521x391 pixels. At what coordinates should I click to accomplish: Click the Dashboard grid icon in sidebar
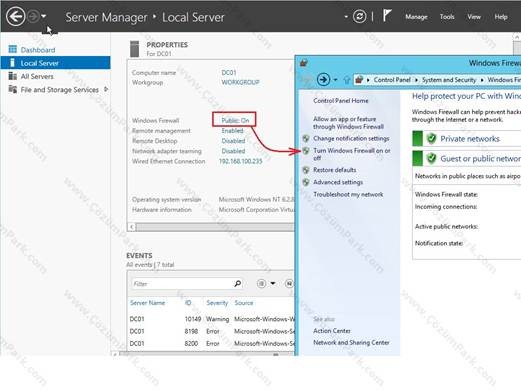[13, 49]
